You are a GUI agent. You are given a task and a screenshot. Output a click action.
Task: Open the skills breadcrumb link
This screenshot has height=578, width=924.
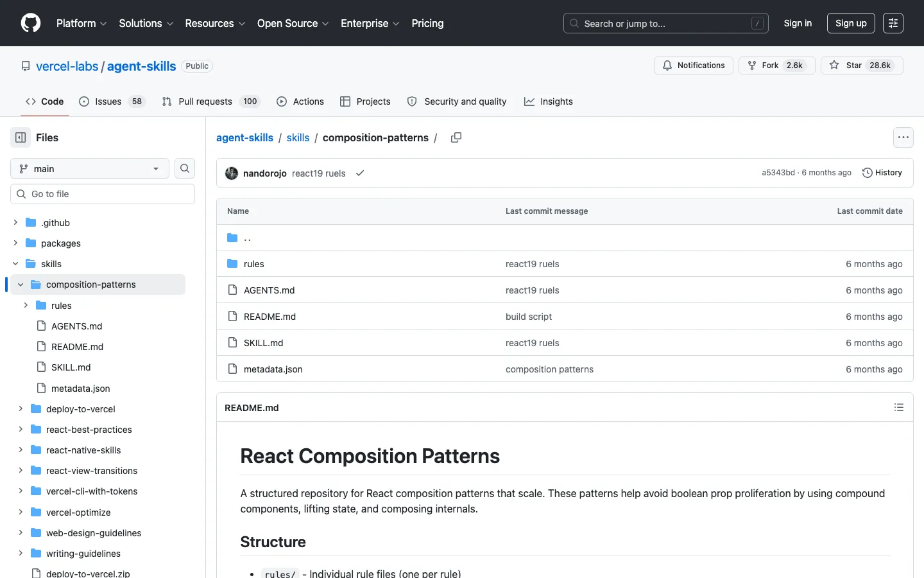[298, 137]
